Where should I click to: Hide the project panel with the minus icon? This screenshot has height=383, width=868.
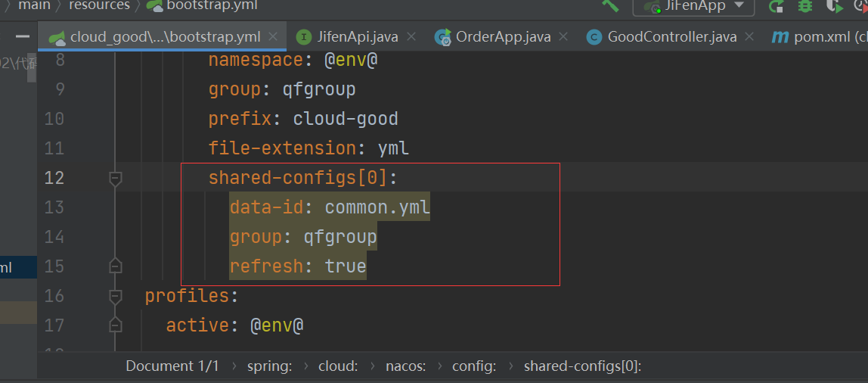coord(23,36)
